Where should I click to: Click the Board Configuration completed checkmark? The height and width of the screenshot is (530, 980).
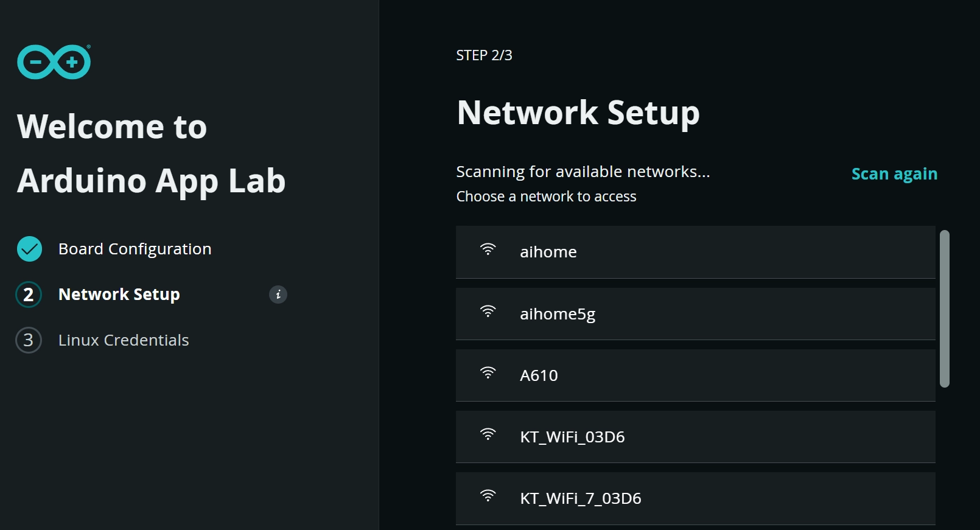tap(29, 249)
